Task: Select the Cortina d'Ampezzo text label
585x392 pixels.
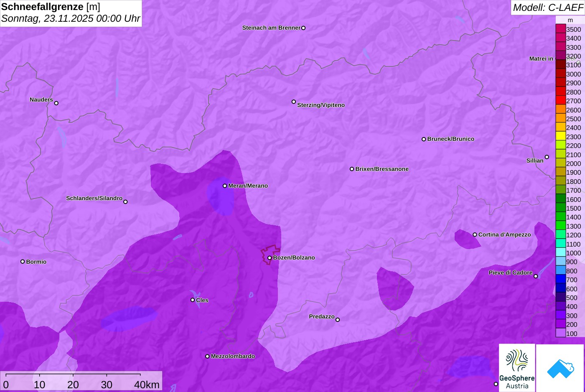Action: pos(505,234)
